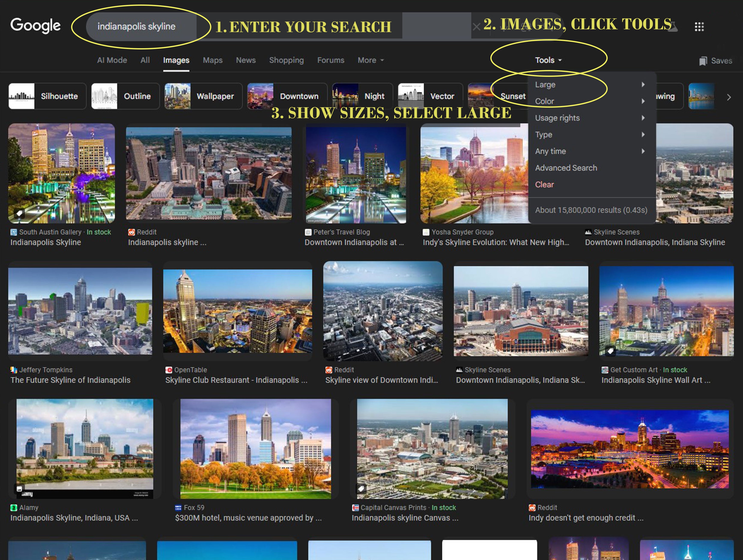Click the Alamy source favicon

(x=14, y=508)
